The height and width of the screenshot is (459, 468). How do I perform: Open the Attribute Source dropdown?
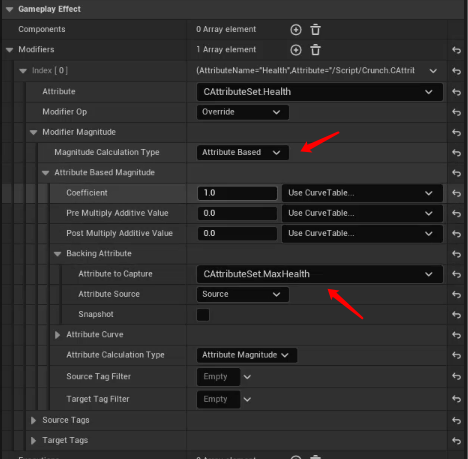pyautogui.click(x=243, y=294)
